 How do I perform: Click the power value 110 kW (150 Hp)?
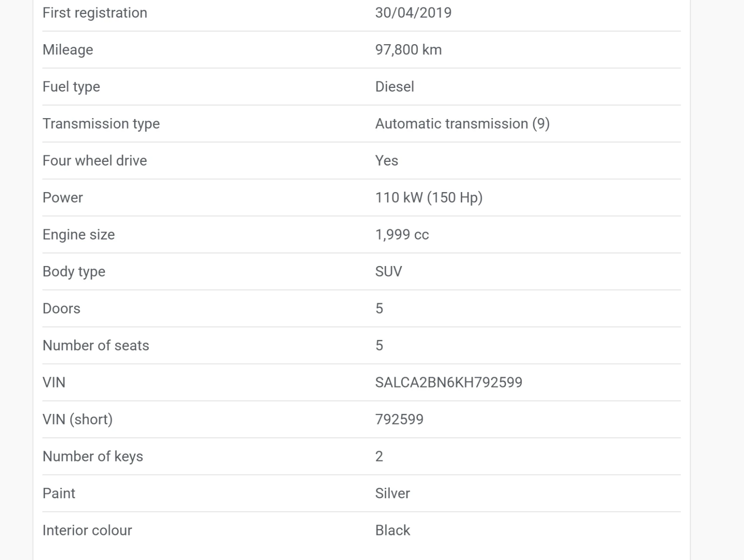[429, 198]
